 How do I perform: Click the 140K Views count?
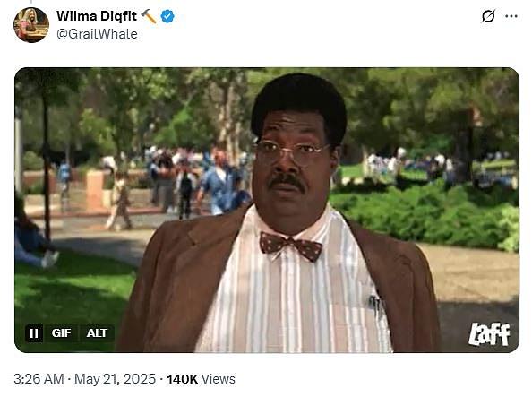coord(201,379)
